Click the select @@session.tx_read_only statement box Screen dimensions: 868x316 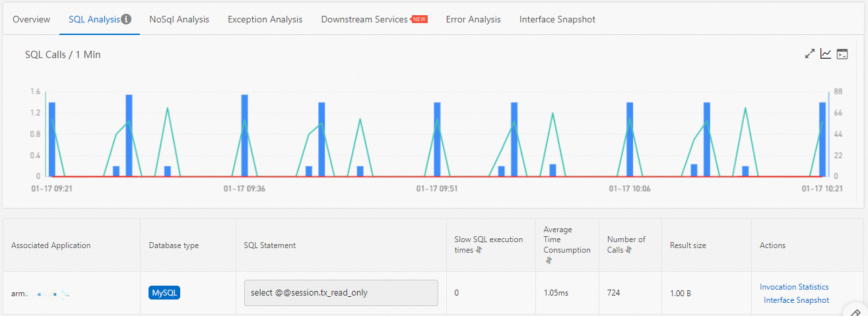(x=341, y=293)
